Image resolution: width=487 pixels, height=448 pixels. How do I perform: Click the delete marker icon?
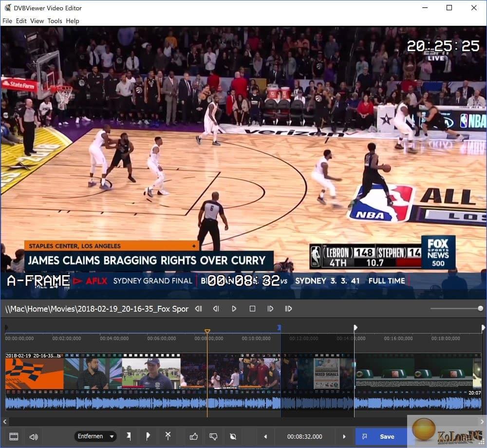point(168,436)
